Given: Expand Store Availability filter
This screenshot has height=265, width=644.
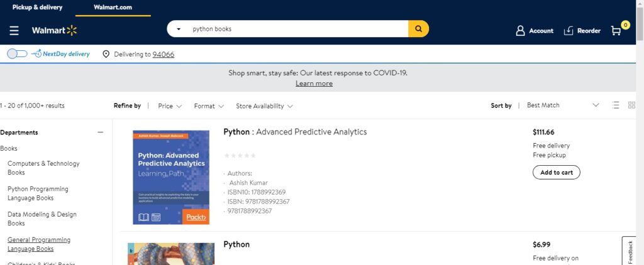Looking at the screenshot, I should [264, 106].
